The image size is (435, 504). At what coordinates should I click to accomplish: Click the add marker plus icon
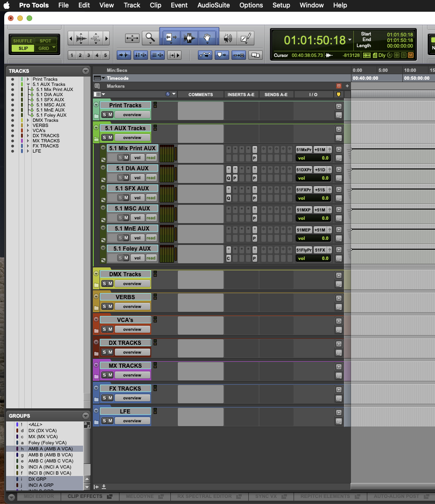(x=347, y=86)
